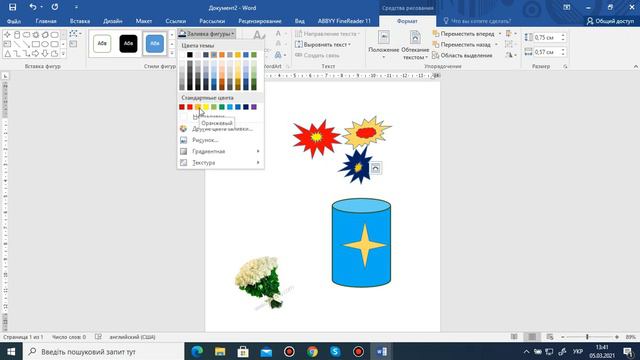Choose gold in the theme colors top row
The width and height of the screenshot is (640, 360).
pos(238,55)
